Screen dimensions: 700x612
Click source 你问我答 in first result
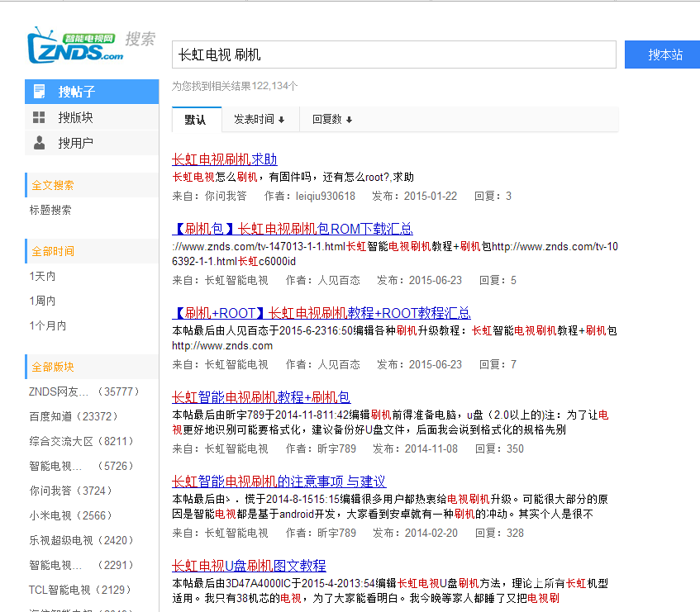(226, 196)
